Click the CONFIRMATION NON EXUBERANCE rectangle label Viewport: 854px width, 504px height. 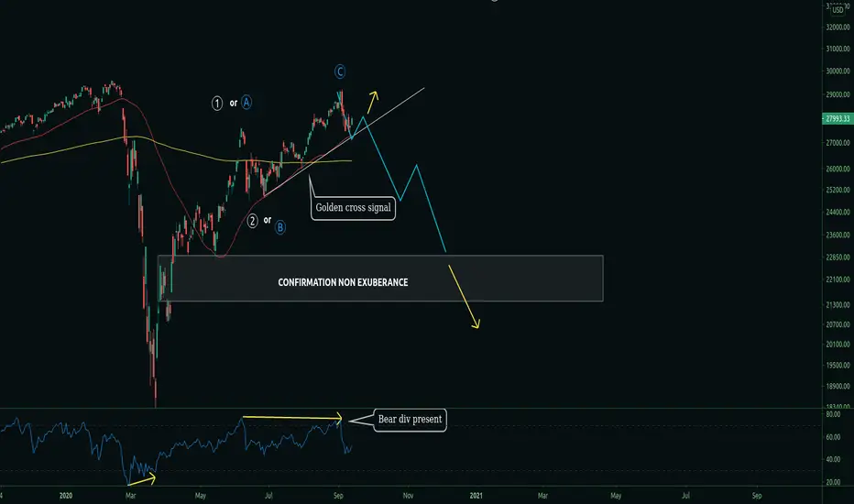pyautogui.click(x=343, y=282)
